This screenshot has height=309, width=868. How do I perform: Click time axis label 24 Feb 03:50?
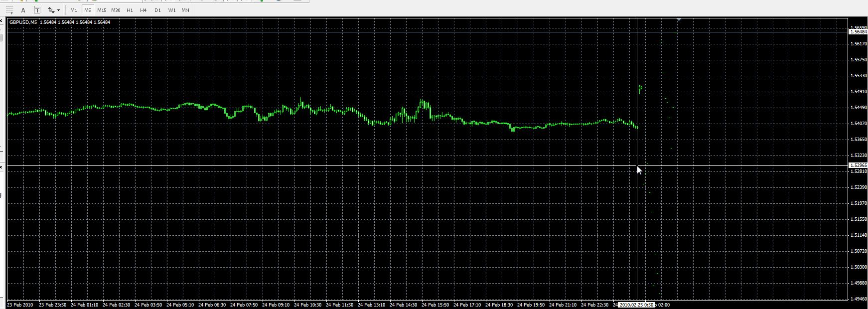click(148, 305)
